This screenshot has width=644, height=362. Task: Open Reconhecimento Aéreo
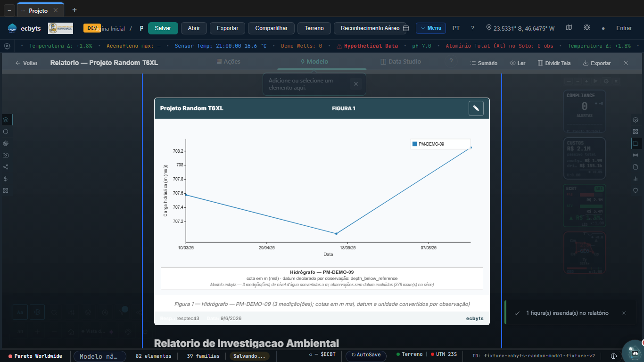(x=370, y=28)
